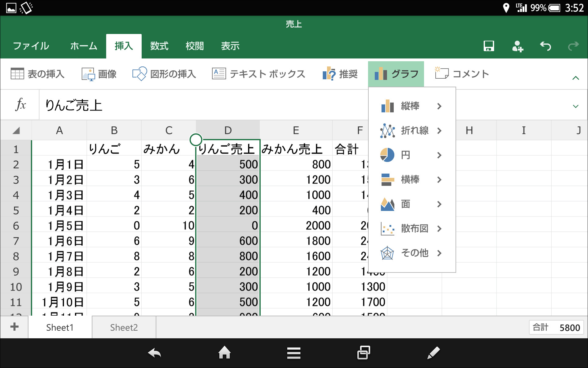Open the ファイル menu
Viewport: 588px width, 368px height.
[31, 46]
